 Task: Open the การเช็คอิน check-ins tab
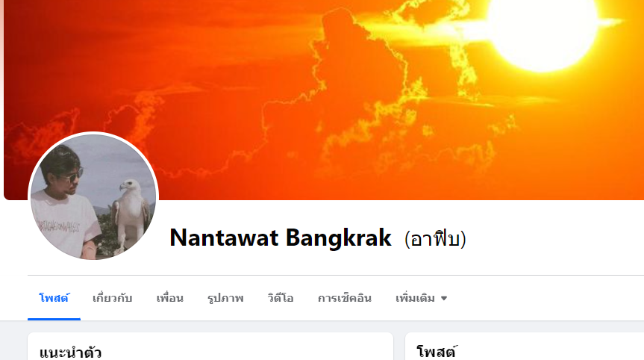coord(345,298)
